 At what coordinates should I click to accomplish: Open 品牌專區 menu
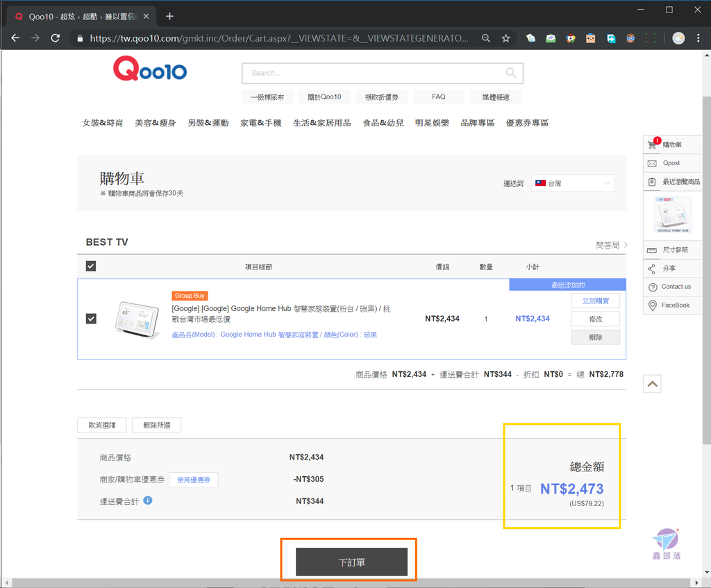pos(478,123)
